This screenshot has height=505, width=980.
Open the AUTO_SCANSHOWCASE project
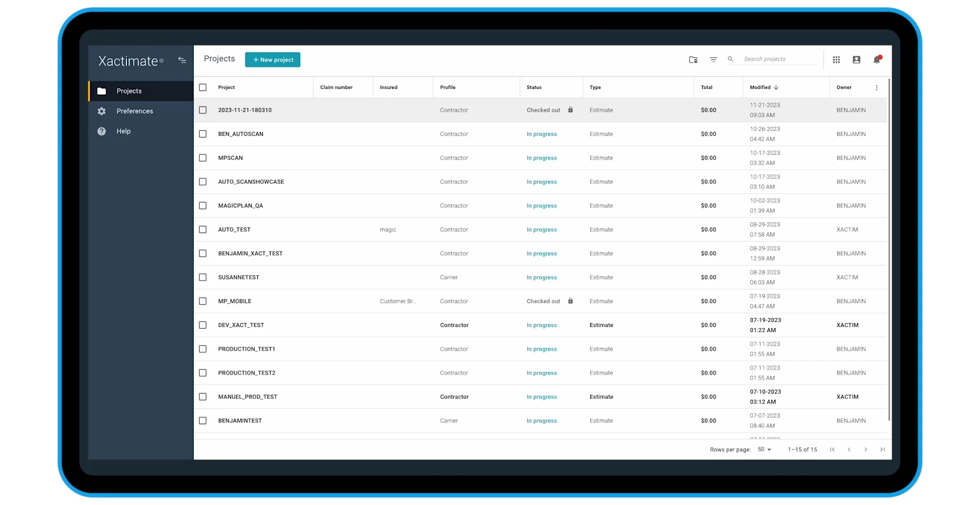251,182
